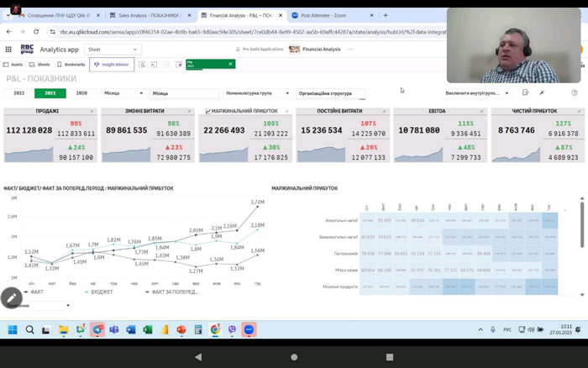Click the Windows Start button
This screenshot has width=588, height=368.
[13, 330]
